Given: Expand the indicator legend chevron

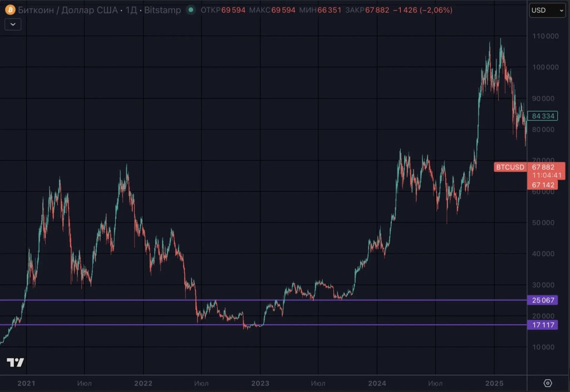Looking at the screenshot, I should (x=13, y=24).
